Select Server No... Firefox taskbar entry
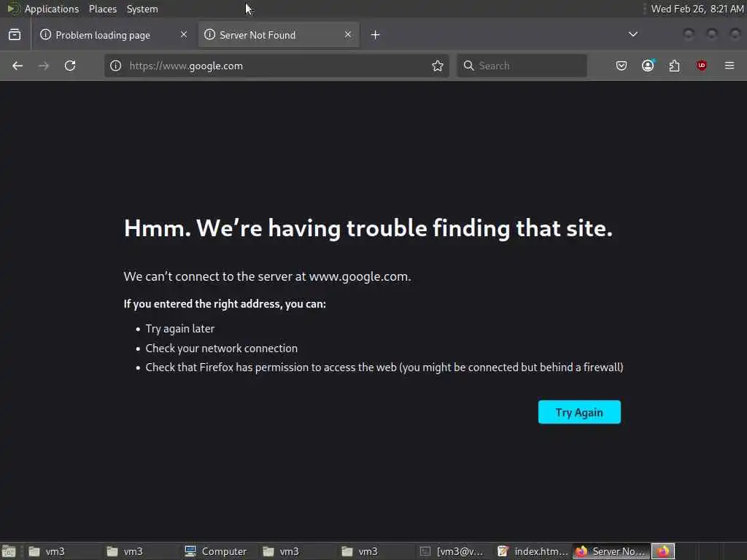 (611, 551)
